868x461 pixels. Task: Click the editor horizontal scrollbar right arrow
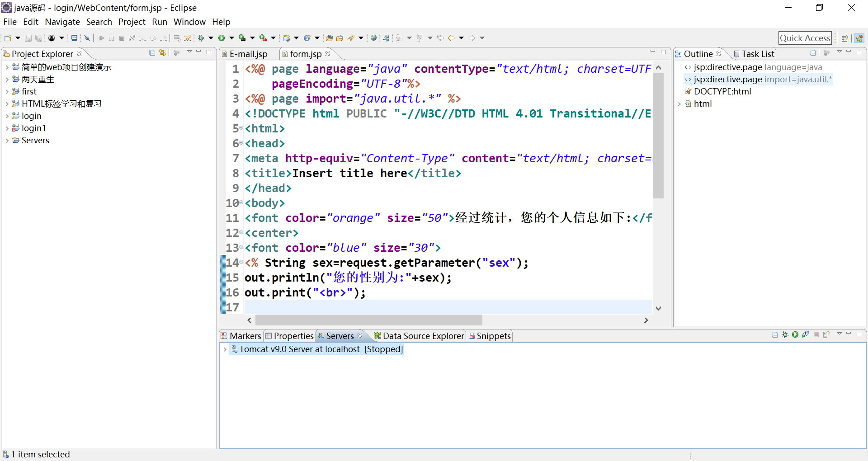click(x=646, y=320)
